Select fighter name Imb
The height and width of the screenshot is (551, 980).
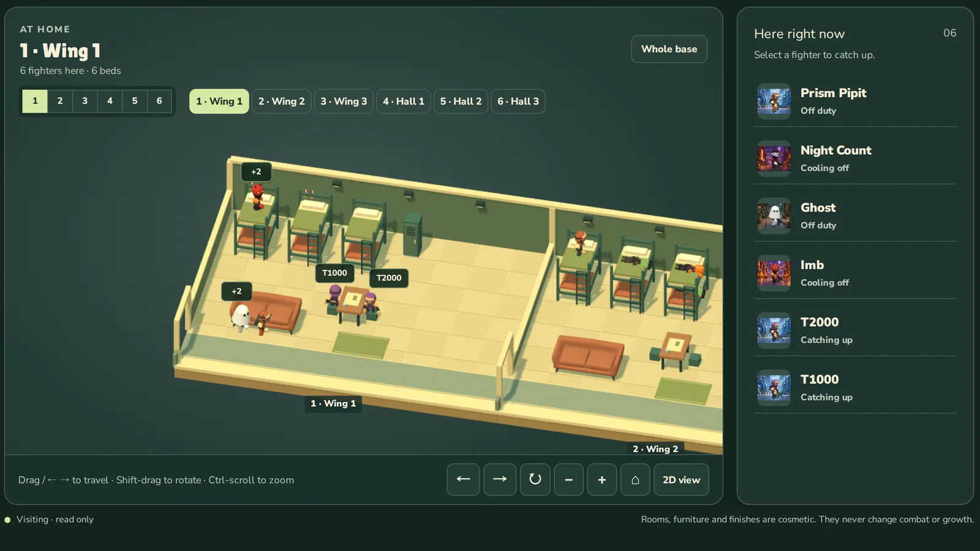click(x=812, y=264)
